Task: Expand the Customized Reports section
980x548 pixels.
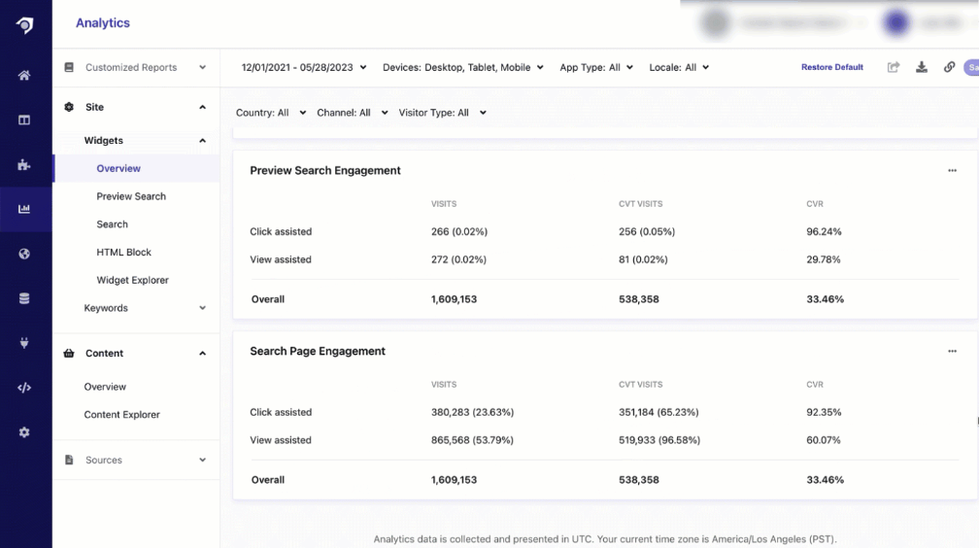Action: (202, 67)
